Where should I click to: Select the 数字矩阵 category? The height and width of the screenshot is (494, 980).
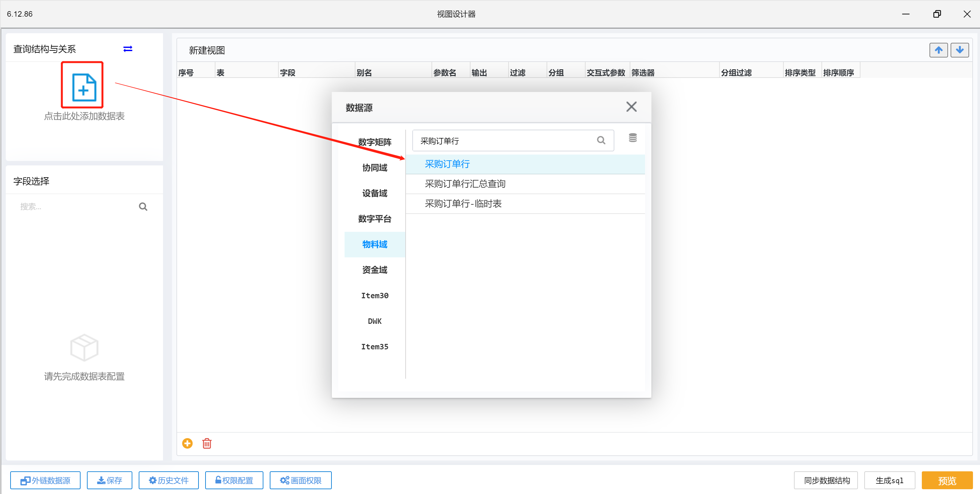coord(375,142)
